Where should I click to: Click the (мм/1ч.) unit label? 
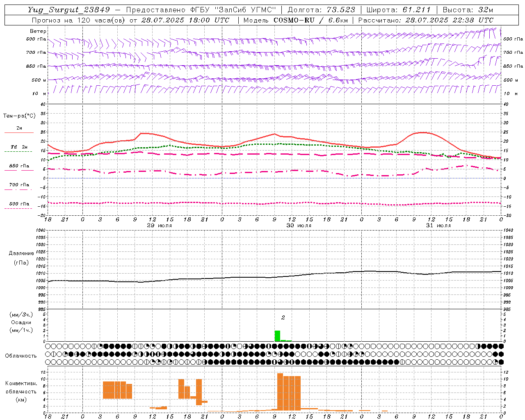[21, 330]
